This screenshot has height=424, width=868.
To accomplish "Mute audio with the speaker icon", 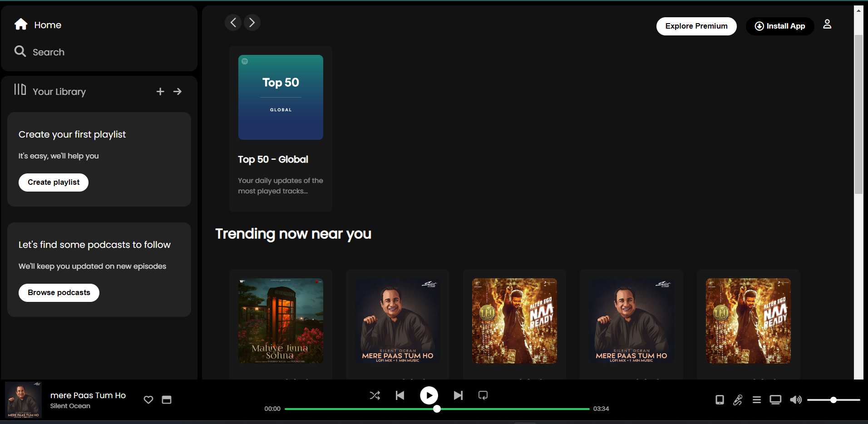I will click(795, 400).
